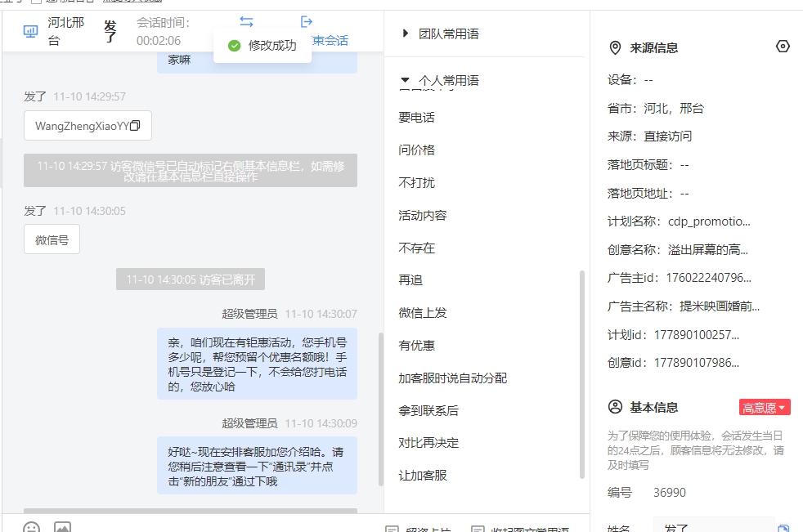Click the transfer session arrows icon
The image size is (803, 532).
coord(246,21)
